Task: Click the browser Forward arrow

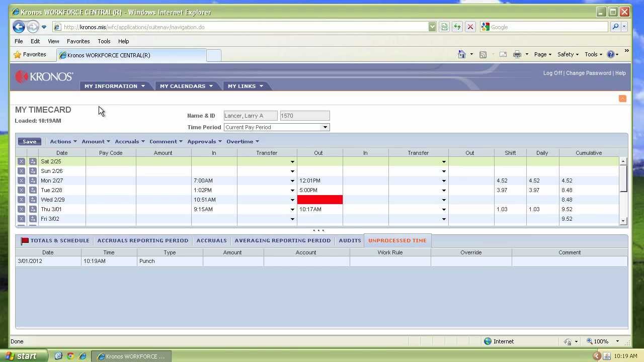Action: point(32,27)
